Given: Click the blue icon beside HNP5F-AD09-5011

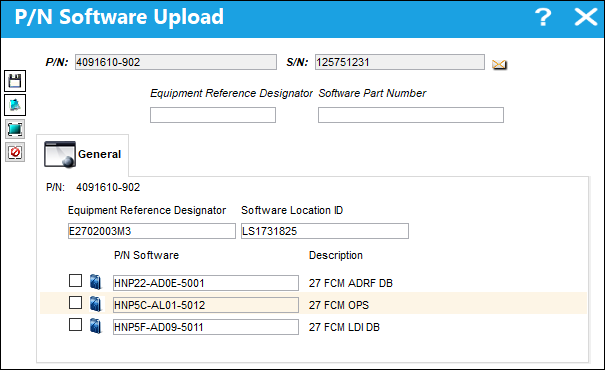Looking at the screenshot, I should (95, 326).
